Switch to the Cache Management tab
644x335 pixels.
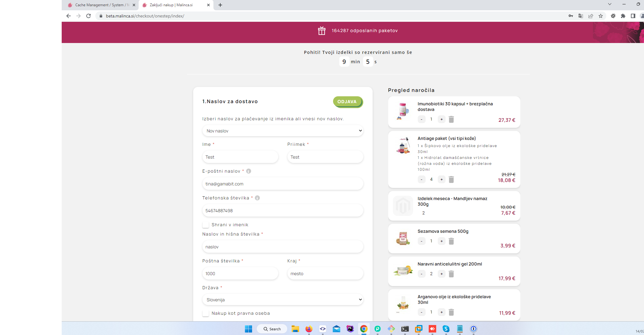(100, 5)
